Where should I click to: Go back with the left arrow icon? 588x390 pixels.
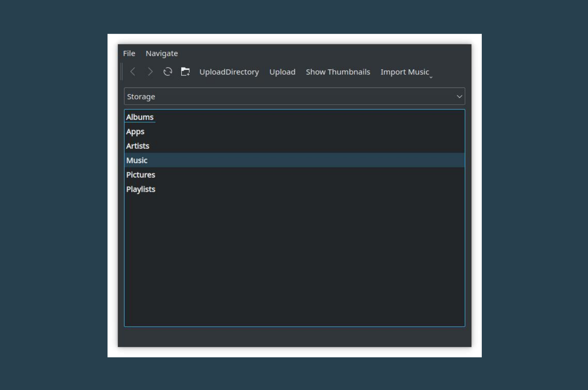133,72
